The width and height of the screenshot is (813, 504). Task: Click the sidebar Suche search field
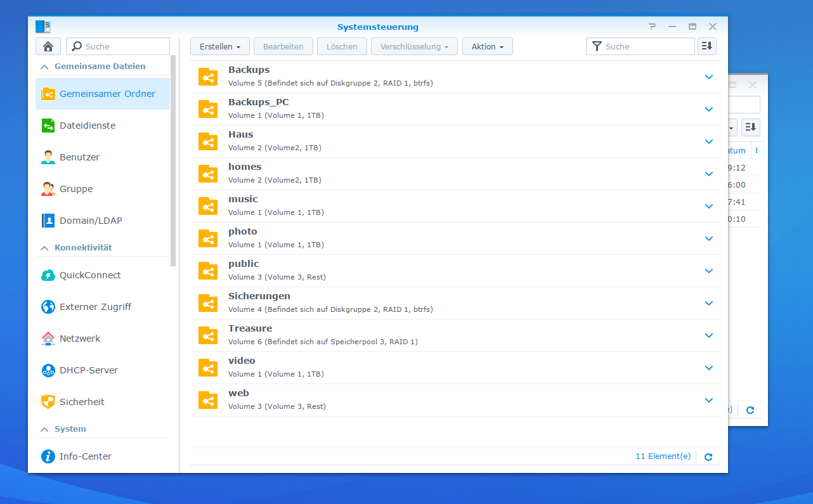click(x=118, y=46)
